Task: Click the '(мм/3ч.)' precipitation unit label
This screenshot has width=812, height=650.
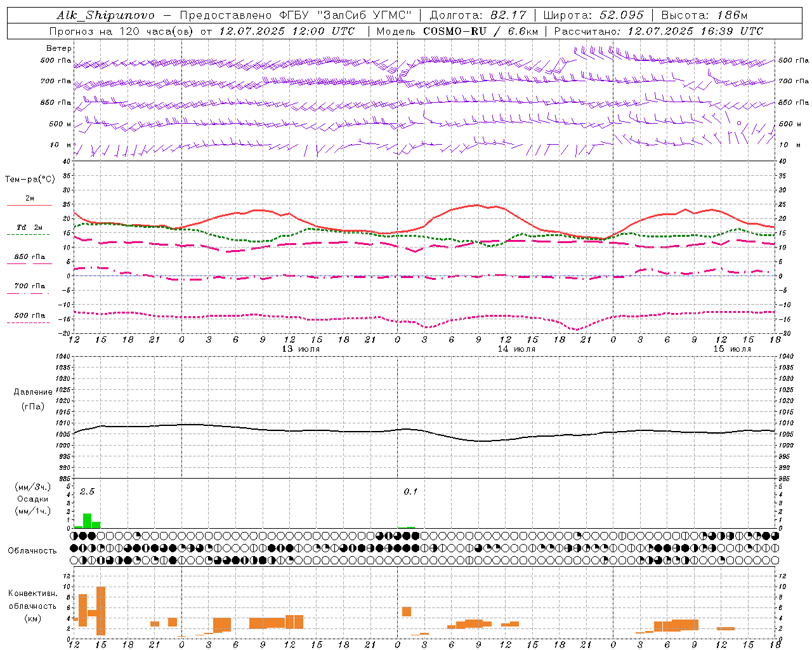Action: pos(32,487)
